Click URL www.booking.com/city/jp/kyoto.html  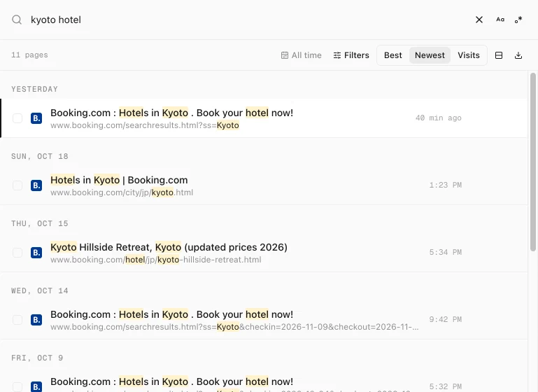[x=122, y=192]
